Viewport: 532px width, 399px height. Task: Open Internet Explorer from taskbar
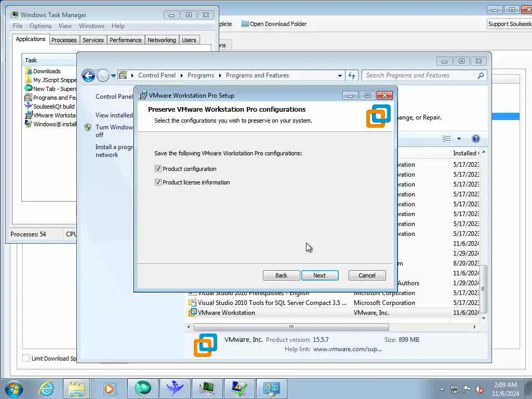[46, 389]
